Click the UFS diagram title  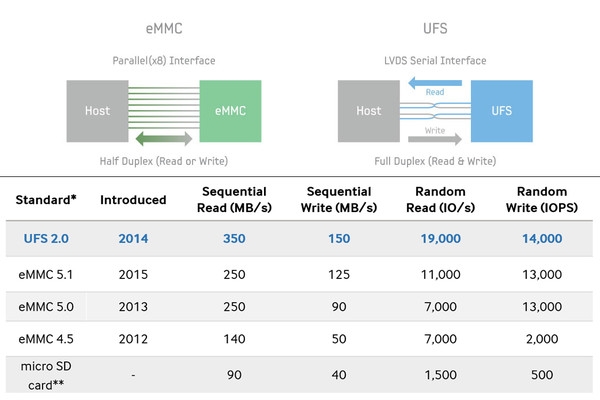tap(434, 29)
